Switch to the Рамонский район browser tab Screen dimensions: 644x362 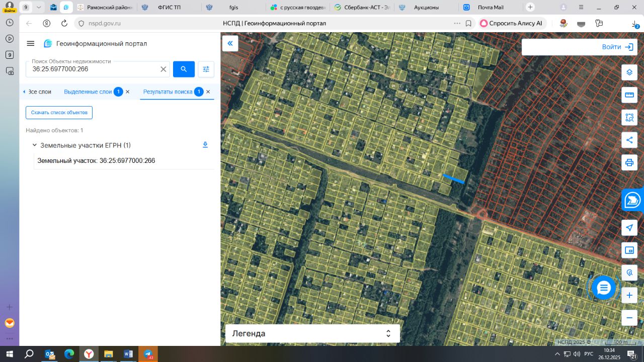[x=104, y=8]
